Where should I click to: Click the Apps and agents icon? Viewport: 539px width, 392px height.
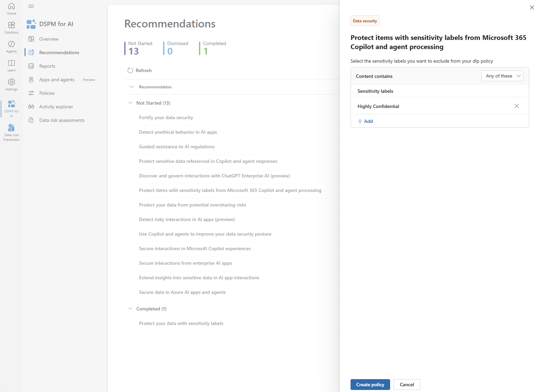click(31, 80)
